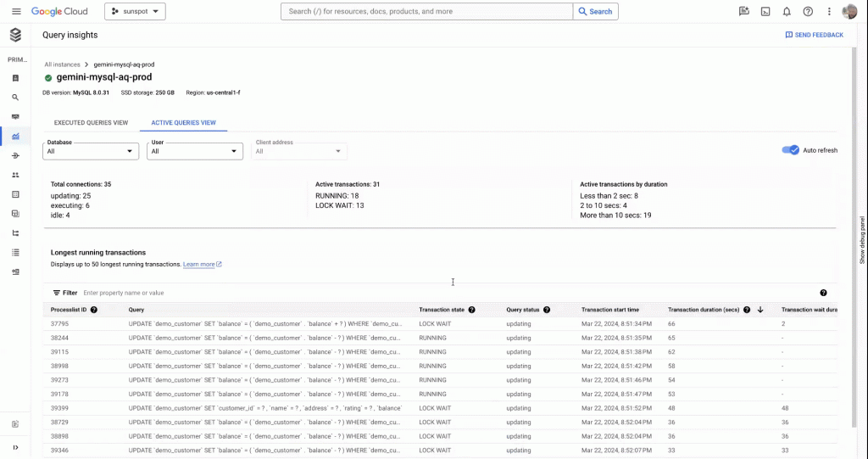Open the Users sidebar icon
This screenshot has width=868, height=459.
click(15, 175)
